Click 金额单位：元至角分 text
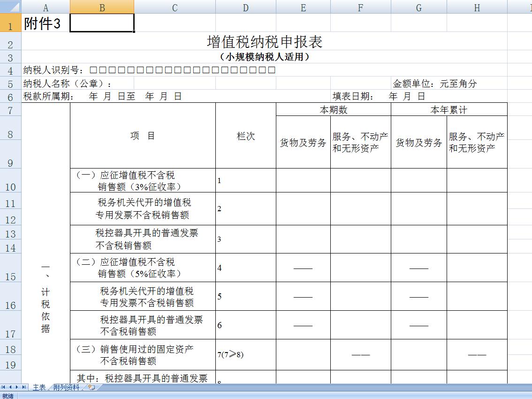532x399 pixels. click(x=435, y=84)
